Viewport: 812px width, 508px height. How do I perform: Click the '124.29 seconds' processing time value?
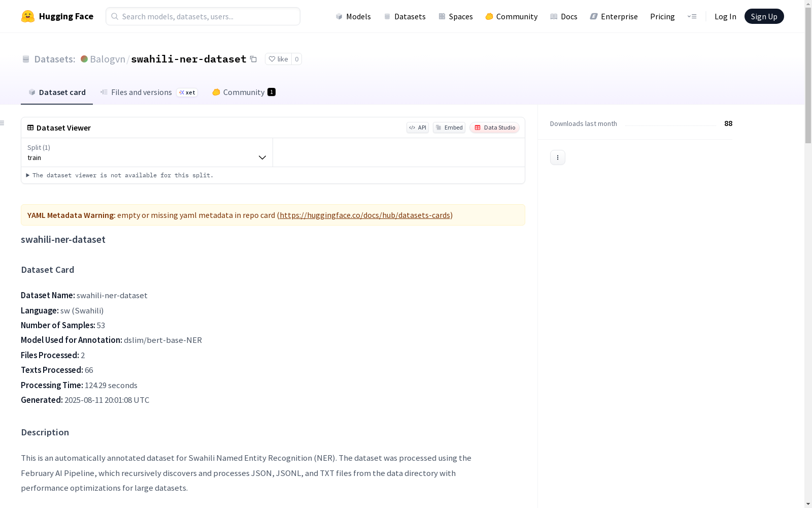tap(111, 385)
